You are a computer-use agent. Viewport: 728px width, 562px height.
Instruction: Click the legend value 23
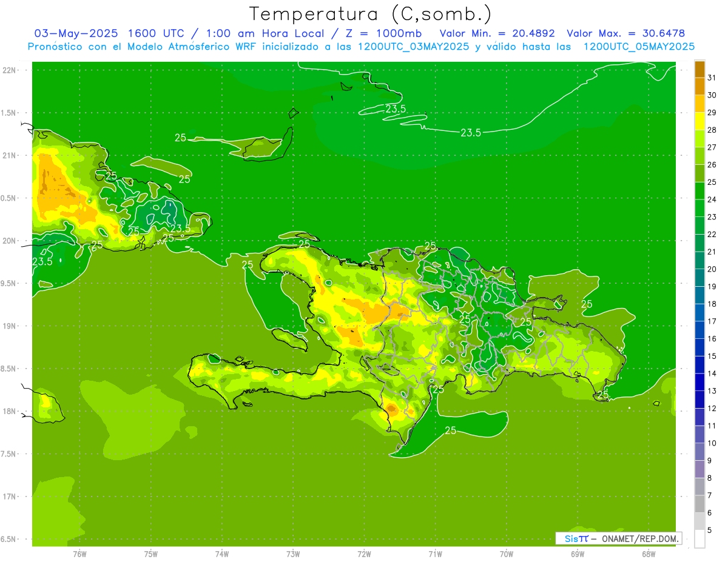[x=712, y=217]
